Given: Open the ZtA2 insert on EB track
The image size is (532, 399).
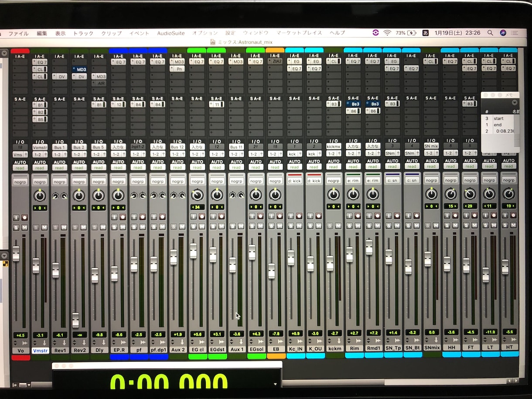Looking at the screenshot, I should pyautogui.click(x=275, y=61).
